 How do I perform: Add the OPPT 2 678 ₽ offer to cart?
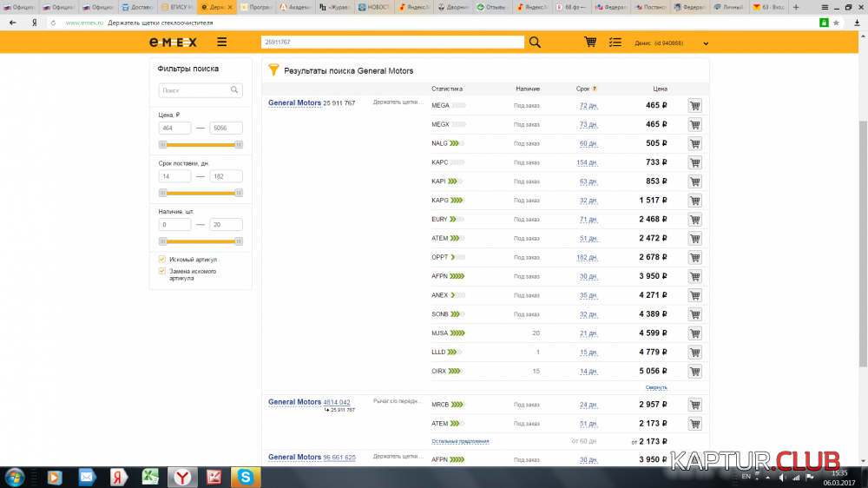click(694, 257)
